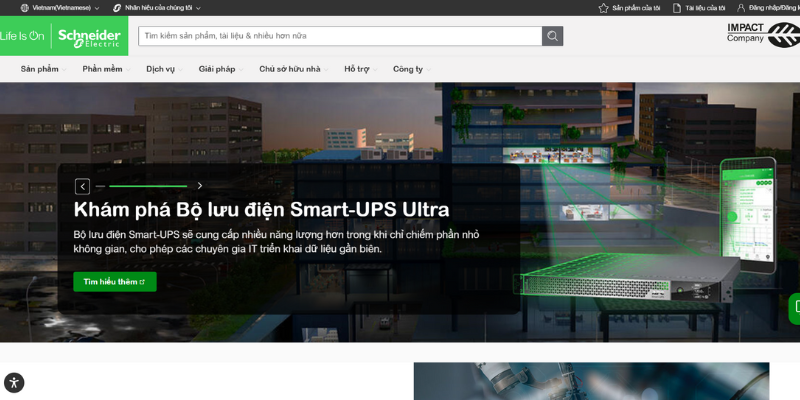Click the magnifying glass search button
The height and width of the screenshot is (400, 800).
point(552,36)
